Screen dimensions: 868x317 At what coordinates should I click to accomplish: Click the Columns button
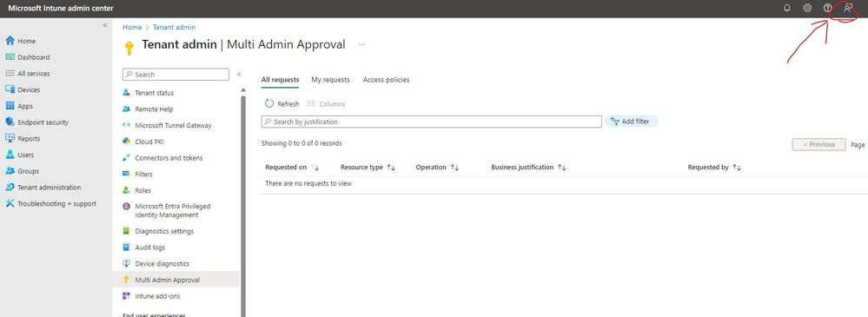pos(326,104)
